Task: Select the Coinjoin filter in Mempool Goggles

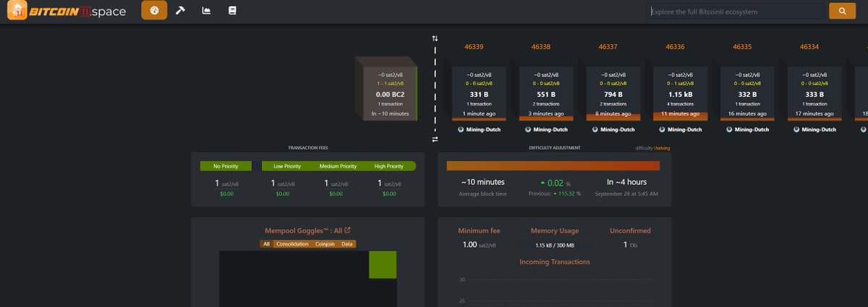Action: [325, 244]
